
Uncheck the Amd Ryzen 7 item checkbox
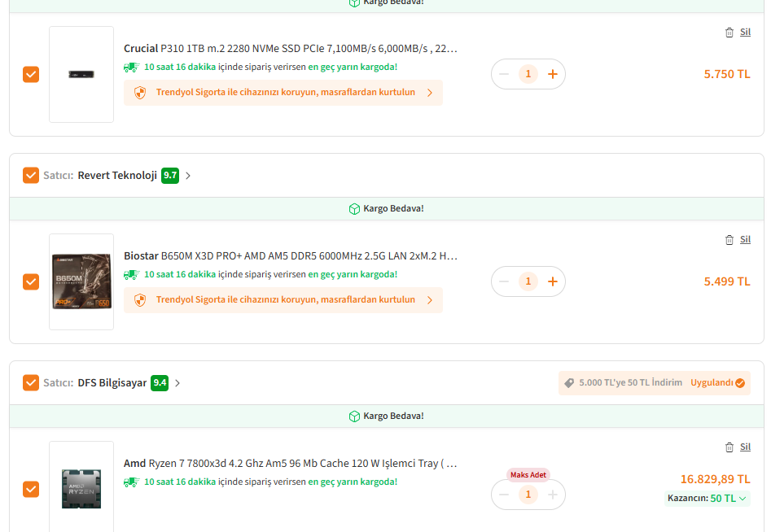point(31,489)
